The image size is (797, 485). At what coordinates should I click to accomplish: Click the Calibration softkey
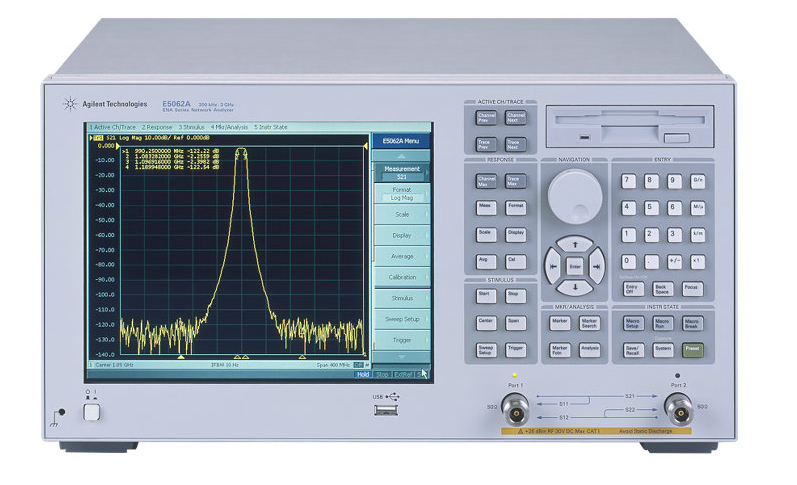pos(401,277)
